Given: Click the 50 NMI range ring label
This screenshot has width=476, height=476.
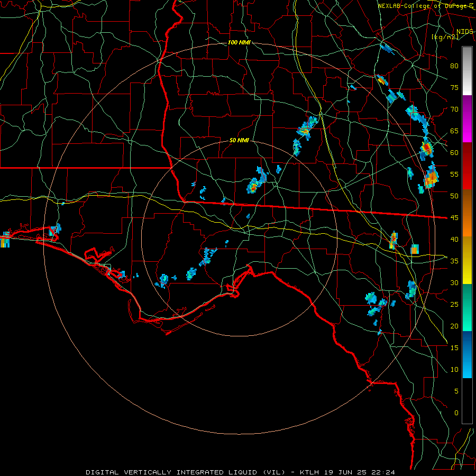Looking at the screenshot, I should coord(239,140).
